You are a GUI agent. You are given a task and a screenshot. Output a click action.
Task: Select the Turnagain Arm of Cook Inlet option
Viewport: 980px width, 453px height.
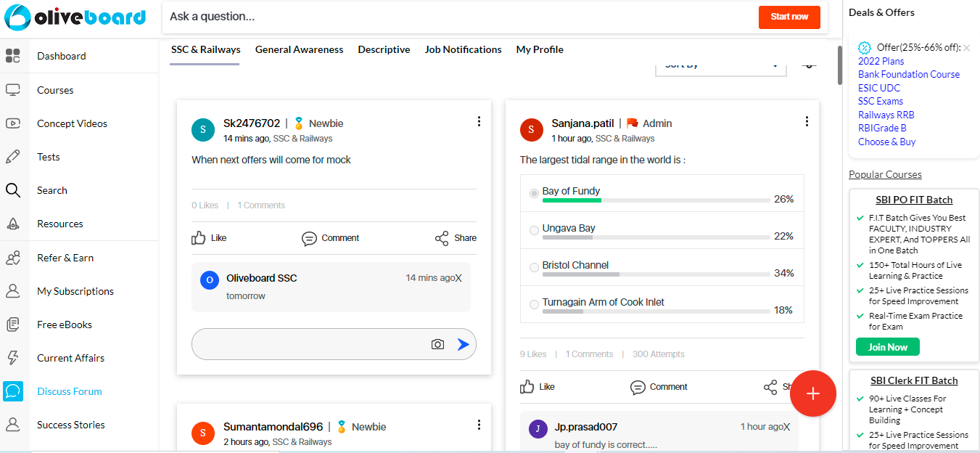[535, 304]
